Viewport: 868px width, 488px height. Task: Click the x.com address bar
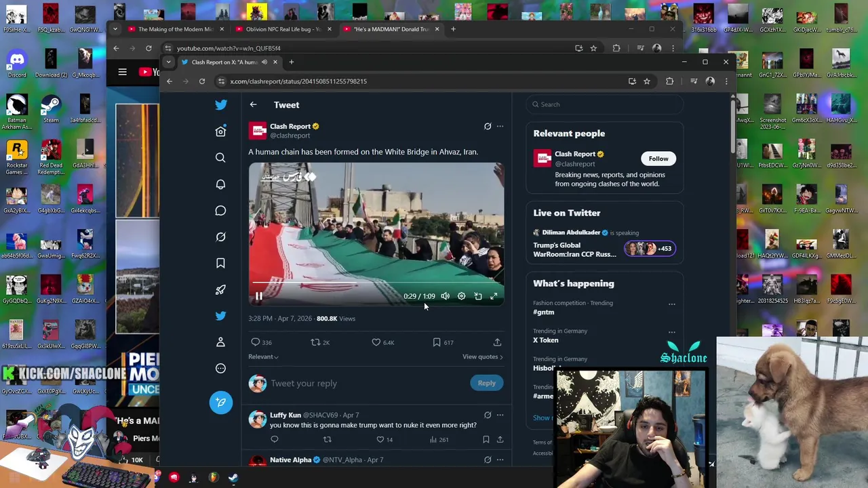420,81
